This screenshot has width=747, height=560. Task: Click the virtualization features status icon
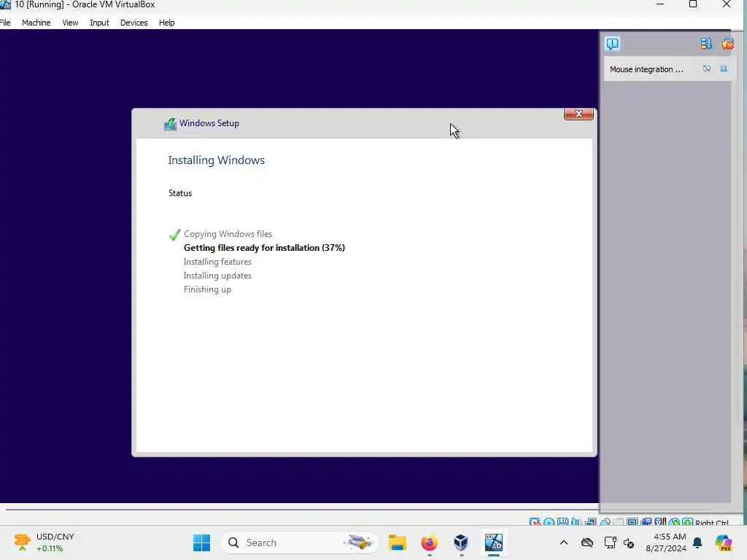point(659,522)
